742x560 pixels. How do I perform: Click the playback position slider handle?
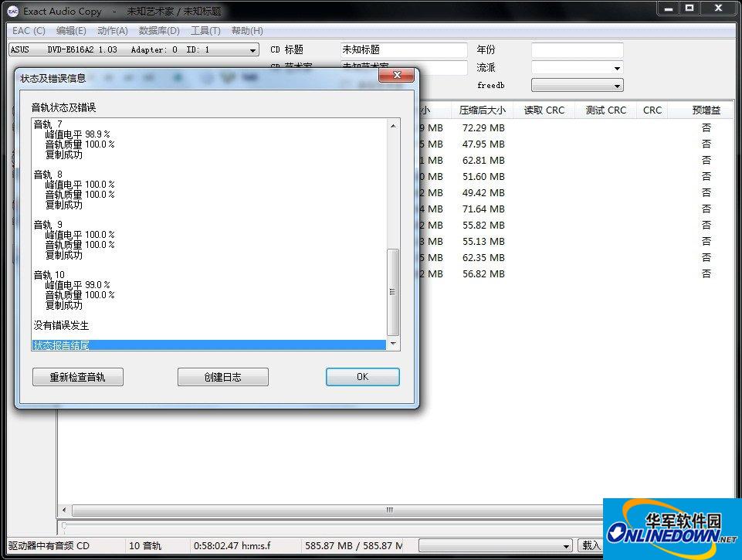pyautogui.click(x=63, y=525)
